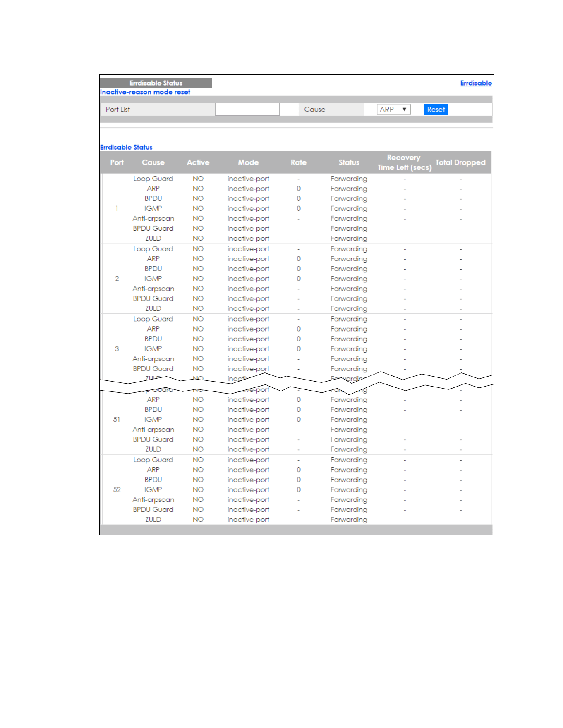
Task: Click the Active column header
Action: [x=198, y=162]
